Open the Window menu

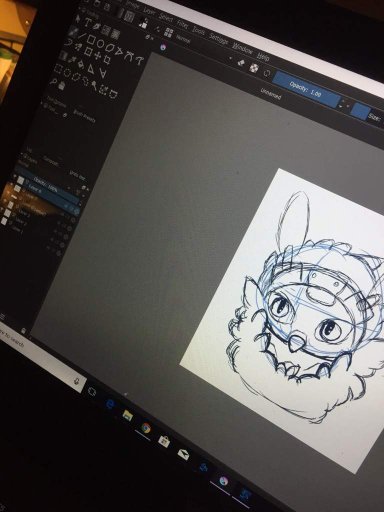pos(243,49)
